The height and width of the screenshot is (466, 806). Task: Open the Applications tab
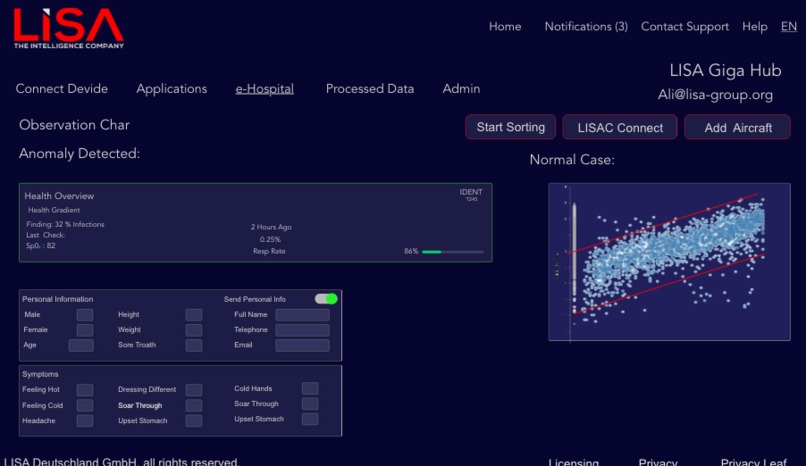[172, 89]
